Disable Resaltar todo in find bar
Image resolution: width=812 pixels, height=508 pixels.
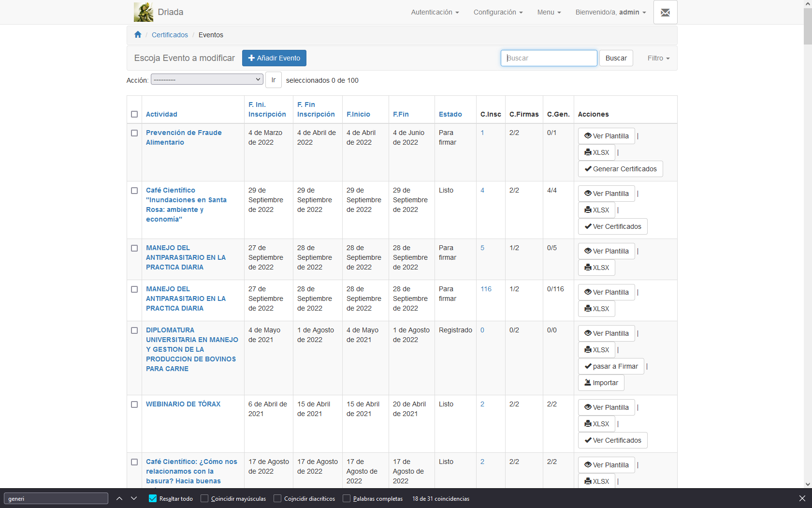click(153, 498)
